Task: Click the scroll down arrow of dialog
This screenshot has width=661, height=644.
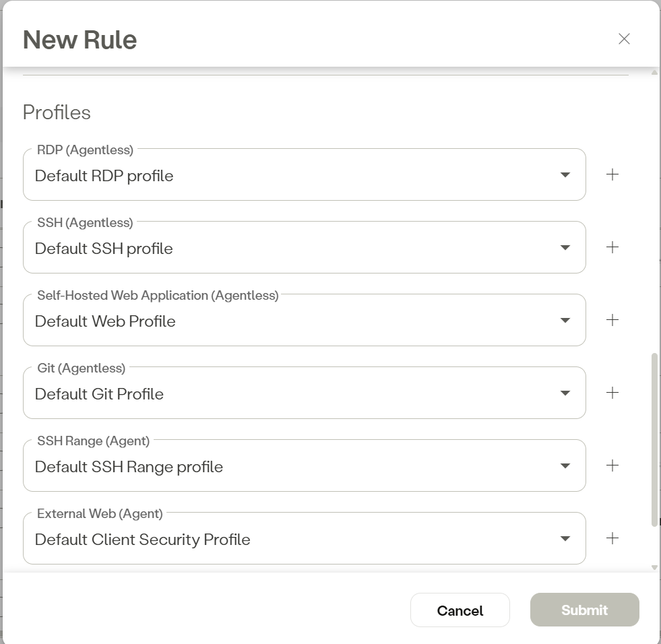Action: tap(654, 567)
